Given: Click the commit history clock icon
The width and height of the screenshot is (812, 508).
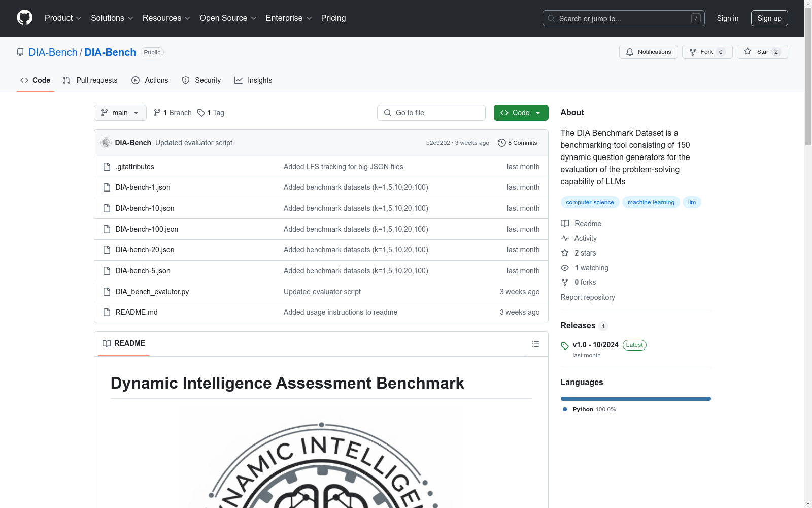Looking at the screenshot, I should [x=502, y=143].
